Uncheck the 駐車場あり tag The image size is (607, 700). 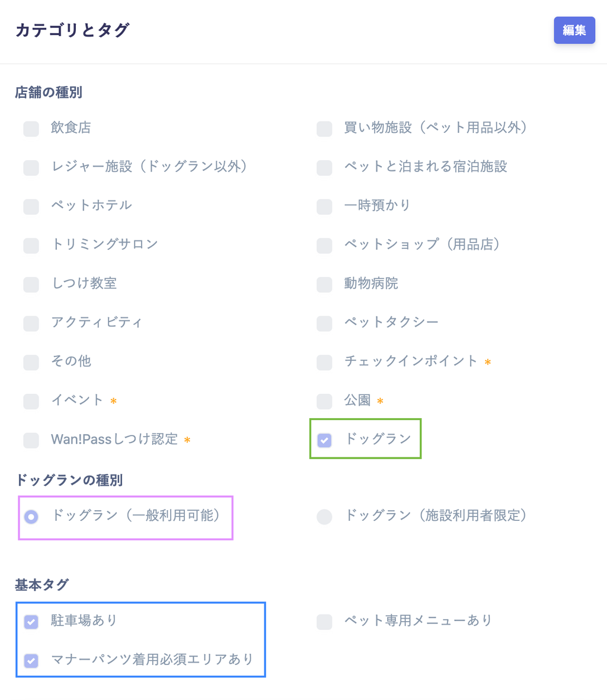click(31, 622)
